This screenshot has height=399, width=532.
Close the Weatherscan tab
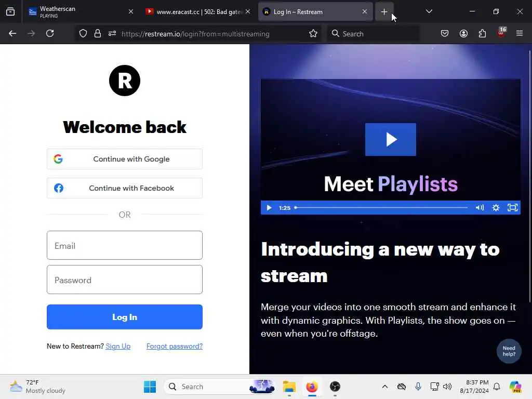point(131,11)
